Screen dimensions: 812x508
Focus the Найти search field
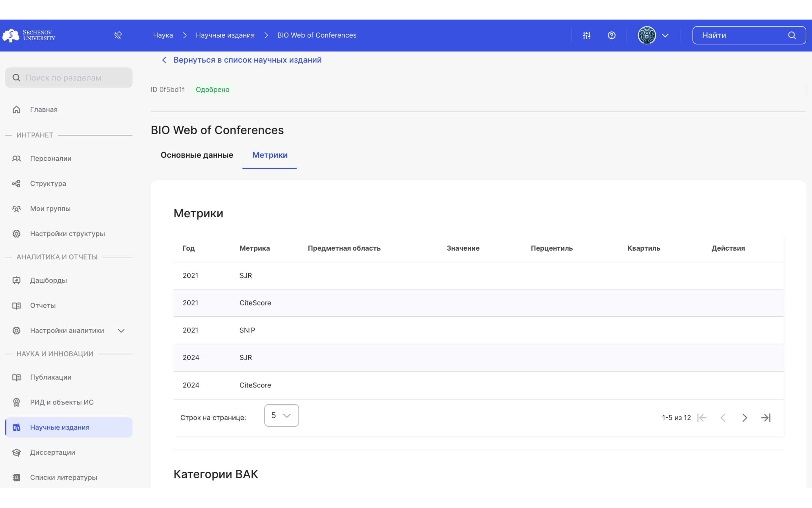pyautogui.click(x=749, y=35)
